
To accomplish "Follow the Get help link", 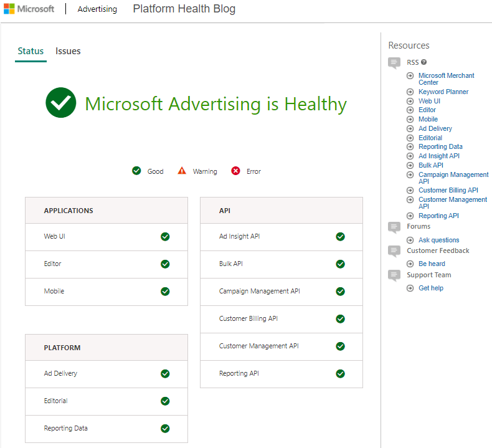I will [x=430, y=288].
